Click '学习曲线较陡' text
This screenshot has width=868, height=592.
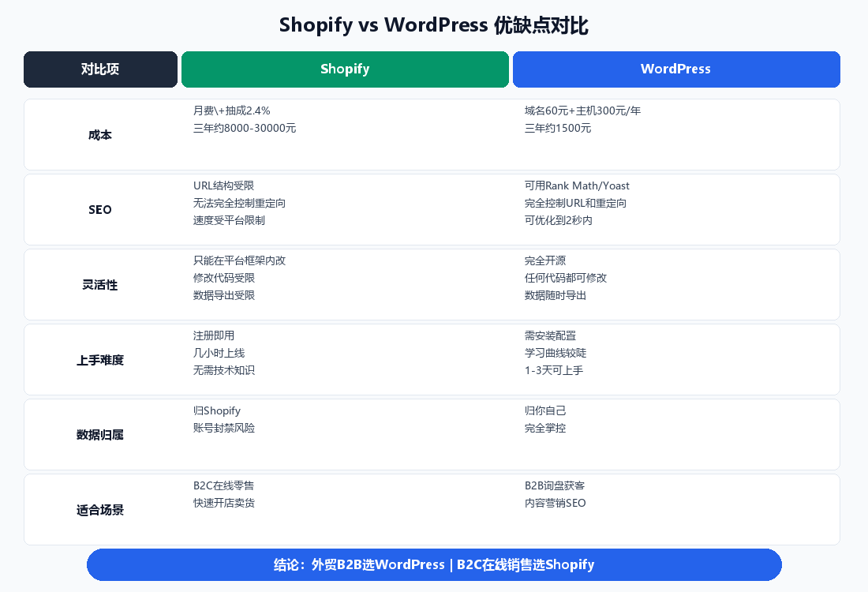pos(556,353)
